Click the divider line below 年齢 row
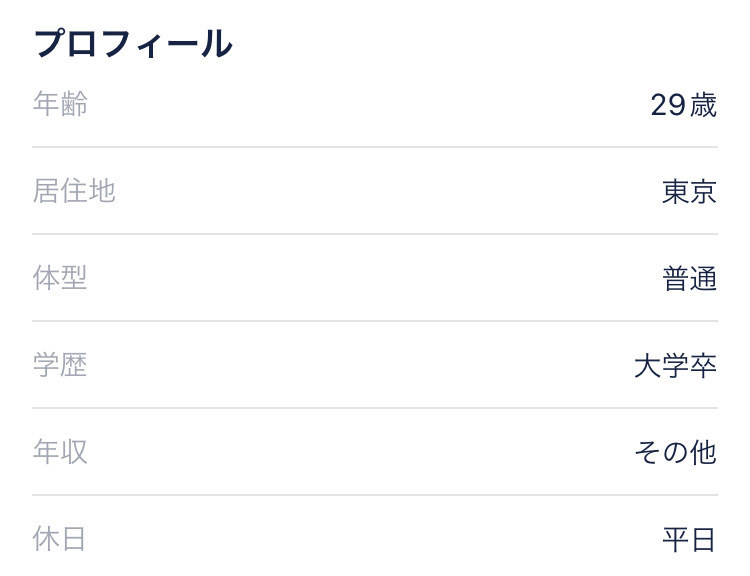This screenshot has width=750, height=576. pos(375,147)
